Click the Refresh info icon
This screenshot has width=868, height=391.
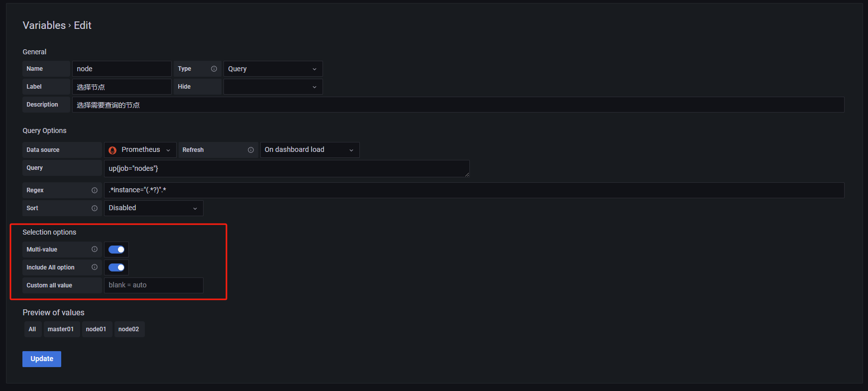(251, 150)
